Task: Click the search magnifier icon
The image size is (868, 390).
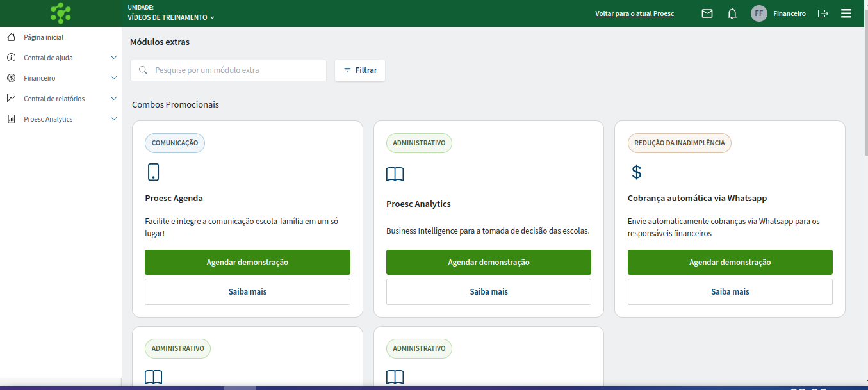Action: (143, 70)
